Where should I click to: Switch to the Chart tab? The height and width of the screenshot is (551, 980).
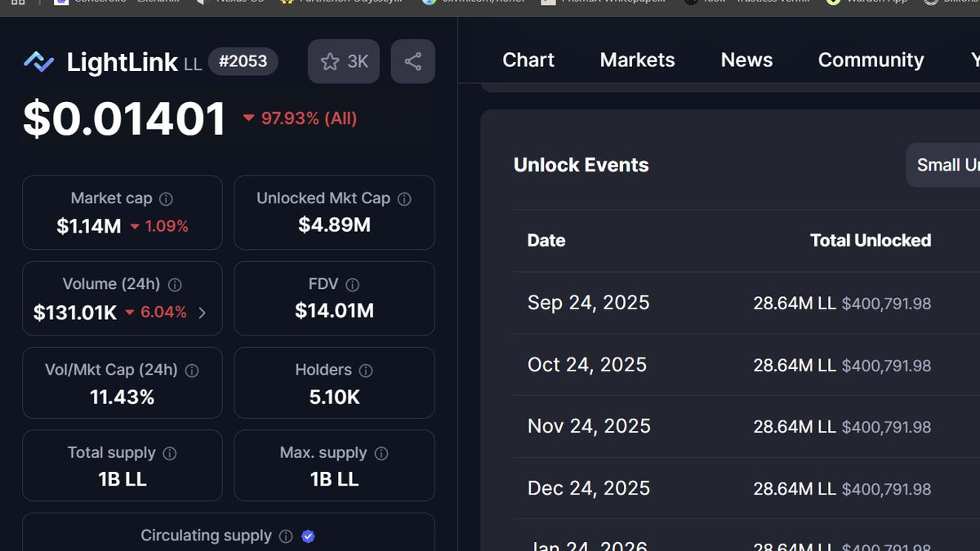[528, 60]
